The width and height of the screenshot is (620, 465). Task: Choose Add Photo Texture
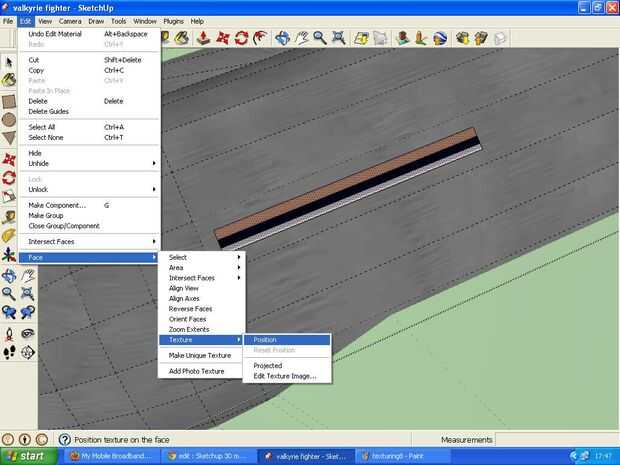pos(202,371)
